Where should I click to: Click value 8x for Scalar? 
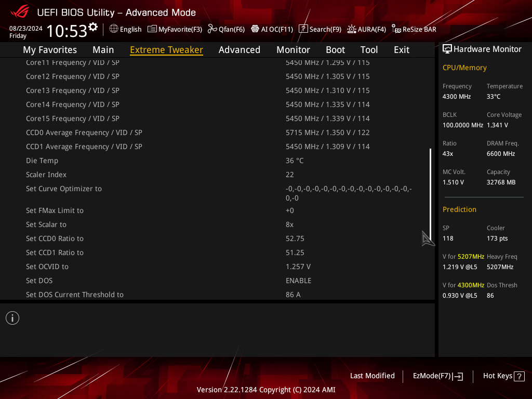pyautogui.click(x=289, y=224)
